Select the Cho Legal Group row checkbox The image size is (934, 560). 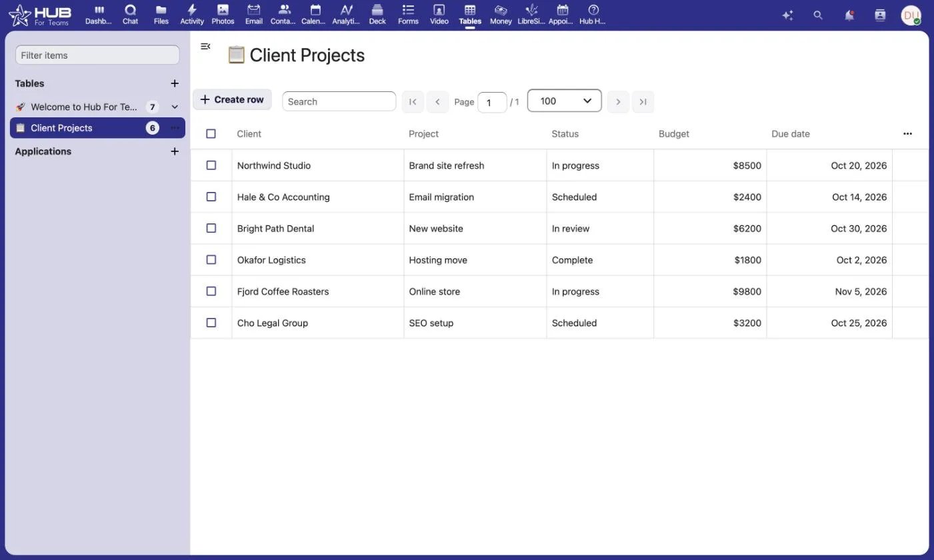pos(211,323)
